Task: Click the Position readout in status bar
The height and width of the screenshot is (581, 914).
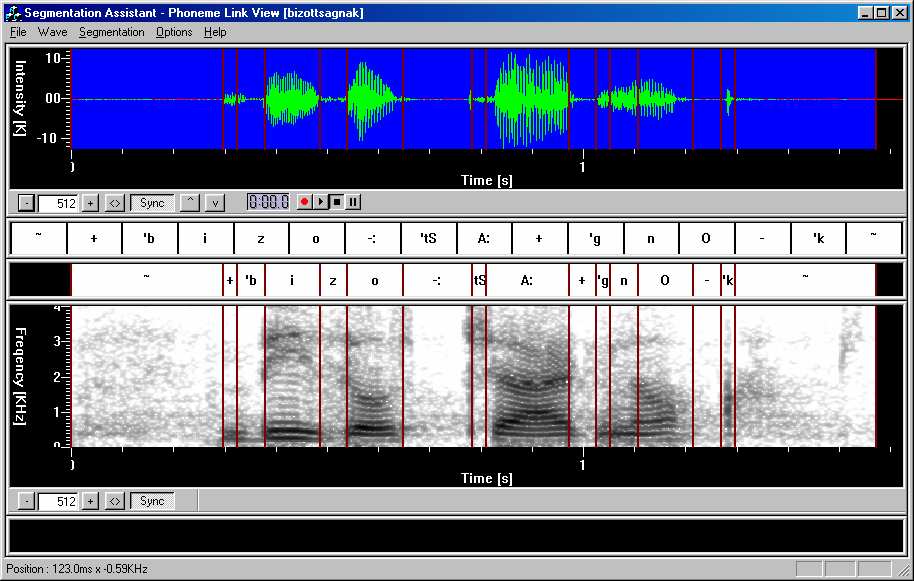Action: coord(77,569)
